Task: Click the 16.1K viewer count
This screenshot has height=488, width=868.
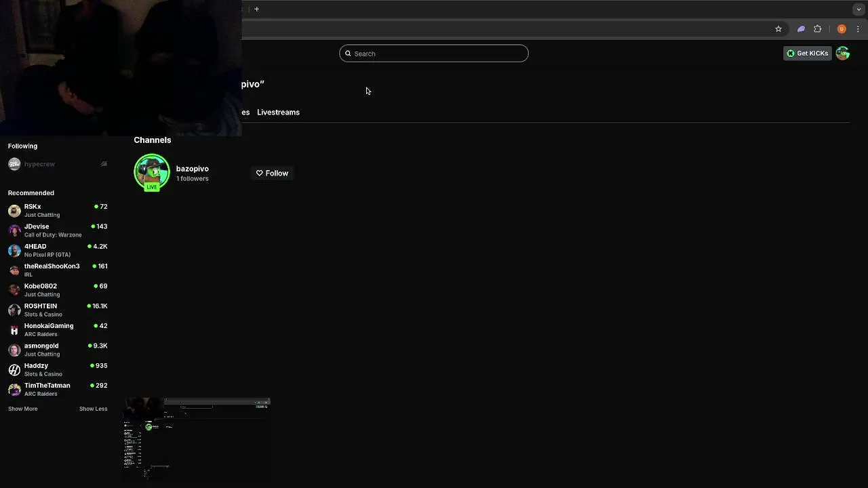Action: tap(100, 306)
